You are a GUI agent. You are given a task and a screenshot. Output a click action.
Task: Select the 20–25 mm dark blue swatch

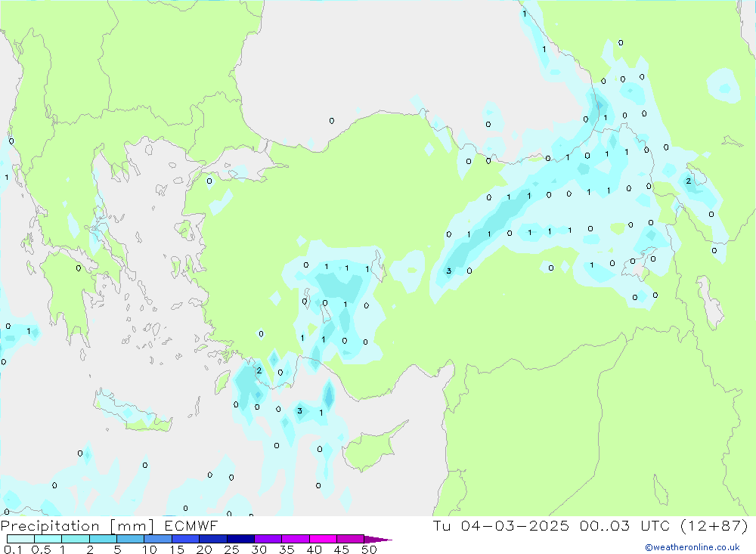tap(213, 539)
